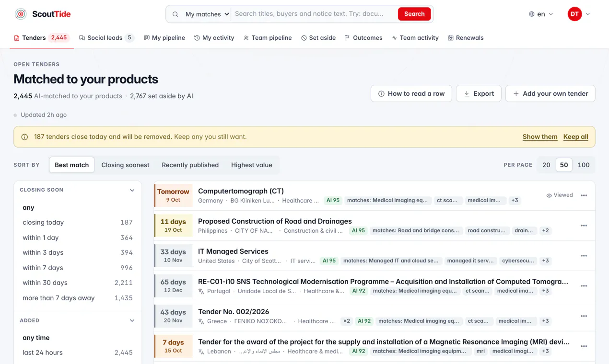Image resolution: width=609 pixels, height=364 pixels.
Task: Click translate icon on Lebanon tender row
Action: click(x=201, y=352)
